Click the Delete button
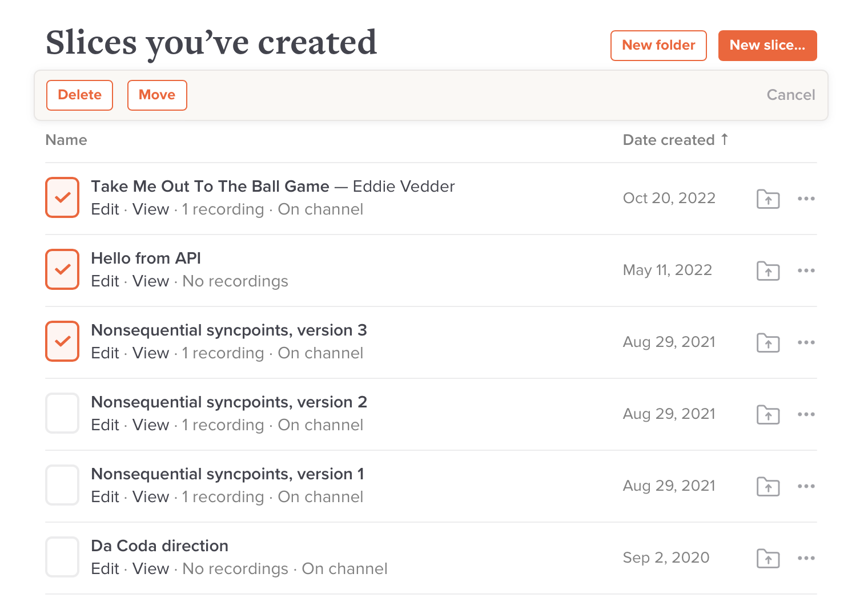This screenshot has width=868, height=598. coord(79,95)
